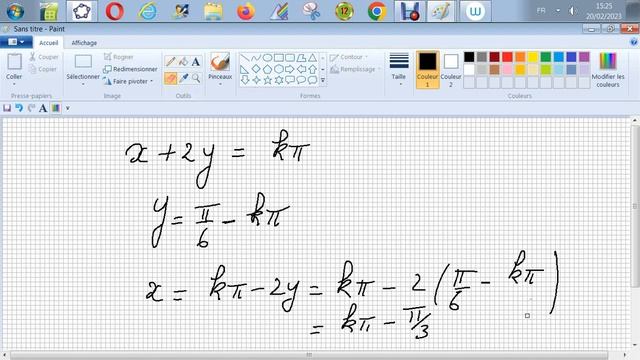Expand the Coller dropdown arrow
The width and height of the screenshot is (640, 360).
[x=14, y=84]
